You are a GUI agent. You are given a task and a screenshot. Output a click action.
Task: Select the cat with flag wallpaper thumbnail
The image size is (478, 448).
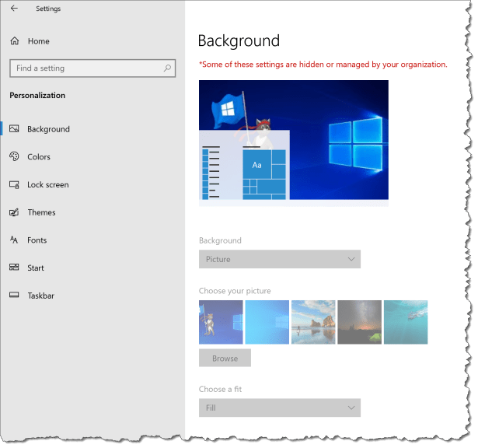click(x=221, y=322)
